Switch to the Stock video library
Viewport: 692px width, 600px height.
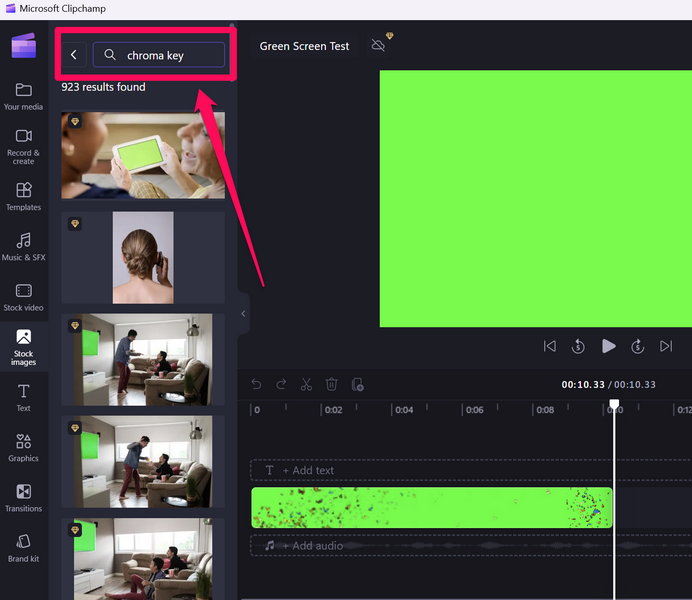tap(23, 297)
